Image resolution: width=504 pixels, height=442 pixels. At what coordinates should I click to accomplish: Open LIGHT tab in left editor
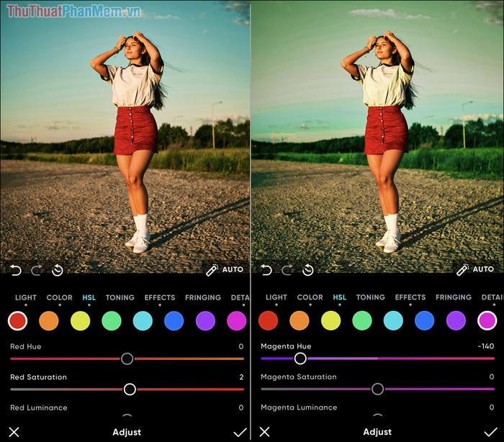coord(26,298)
